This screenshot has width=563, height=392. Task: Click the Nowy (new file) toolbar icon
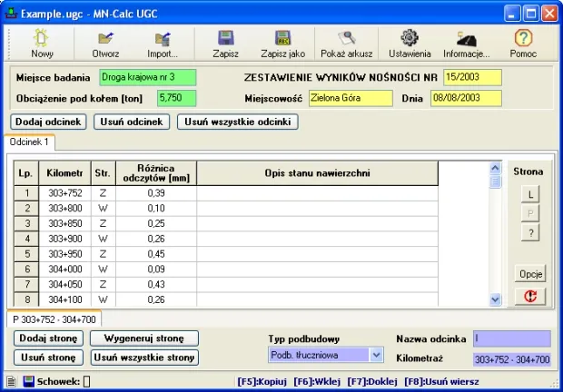[x=42, y=39]
